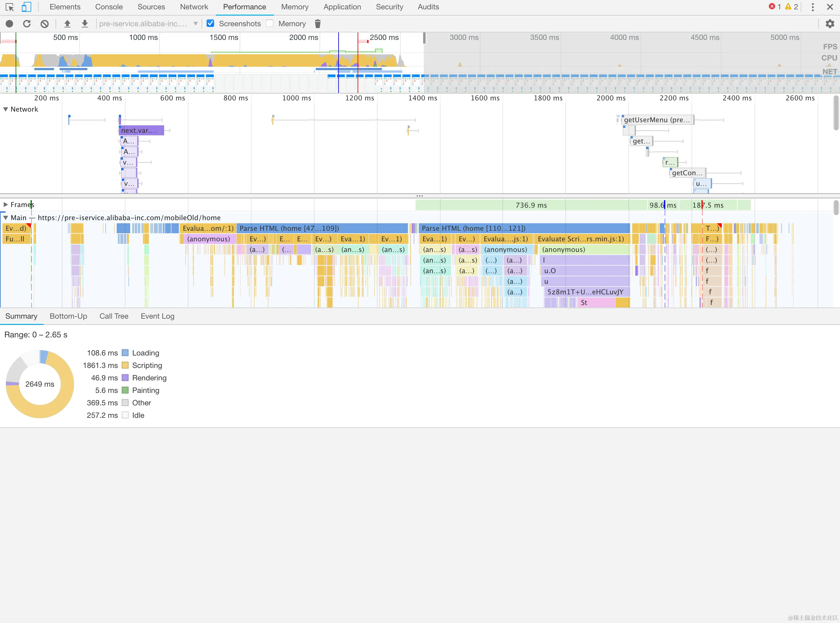Screen dimensions: 840x623
Task: Click the save profile download icon
Action: [85, 24]
